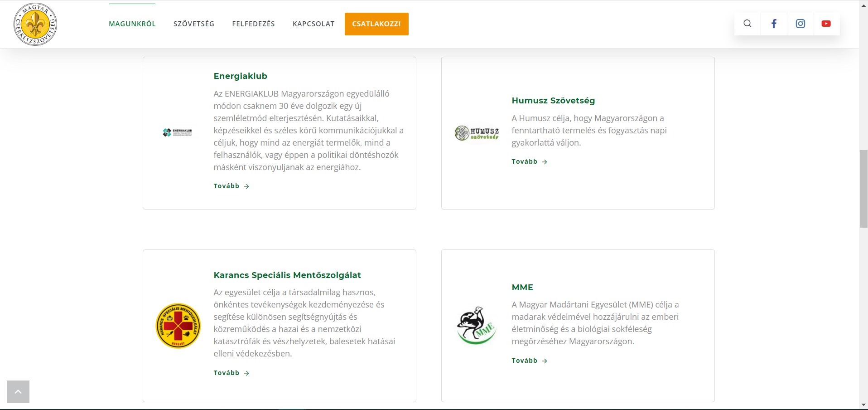
Task: Click Tovább under Karancs Speciális Mentőszolgálat
Action: 231,373
